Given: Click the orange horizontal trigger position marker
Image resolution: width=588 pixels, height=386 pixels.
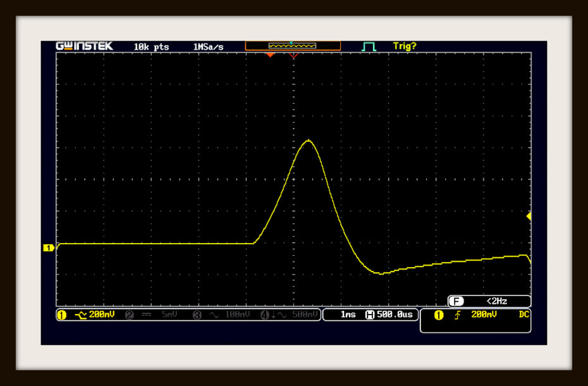Looking at the screenshot, I should [270, 55].
